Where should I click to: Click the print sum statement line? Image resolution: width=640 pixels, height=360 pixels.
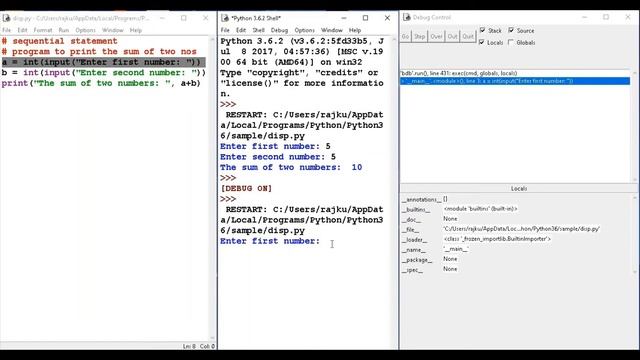pos(101,83)
